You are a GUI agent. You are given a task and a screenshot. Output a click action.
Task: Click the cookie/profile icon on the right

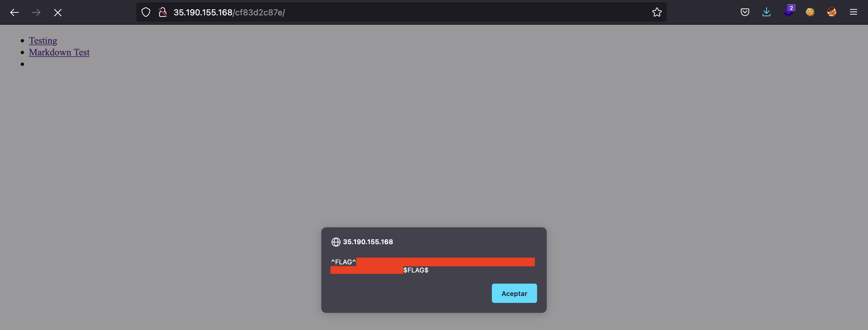tap(810, 12)
